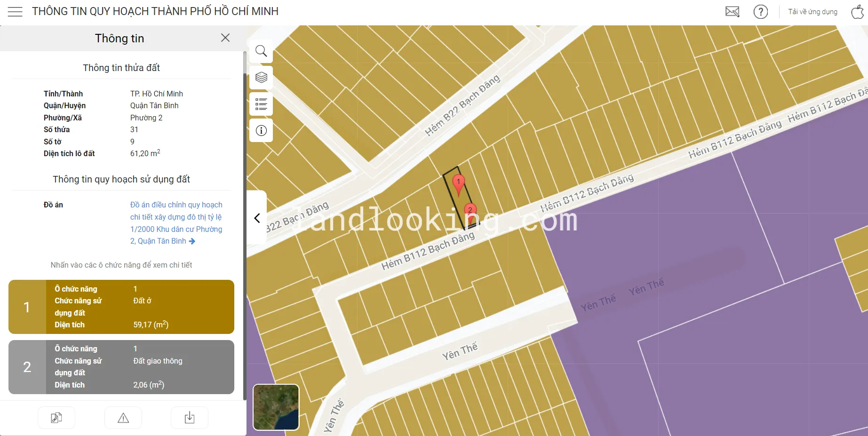The width and height of the screenshot is (868, 436).
Task: Click the document copy icon button
Action: click(56, 418)
